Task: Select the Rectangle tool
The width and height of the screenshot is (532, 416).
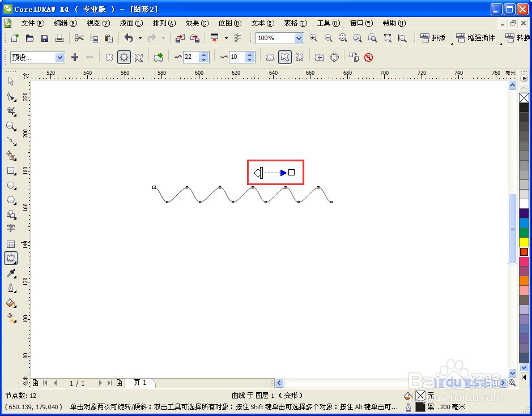Action: pyautogui.click(x=11, y=170)
